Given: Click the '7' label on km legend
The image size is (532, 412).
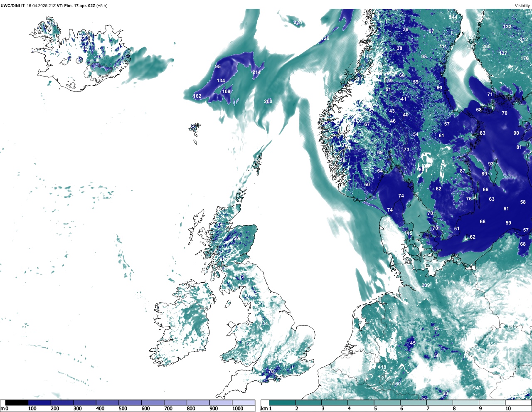Looking at the screenshot, I should pos(428,409).
